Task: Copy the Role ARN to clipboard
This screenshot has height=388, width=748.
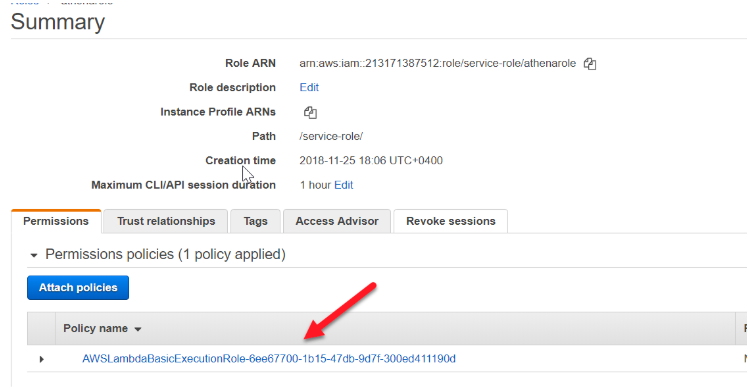Action: [x=590, y=63]
